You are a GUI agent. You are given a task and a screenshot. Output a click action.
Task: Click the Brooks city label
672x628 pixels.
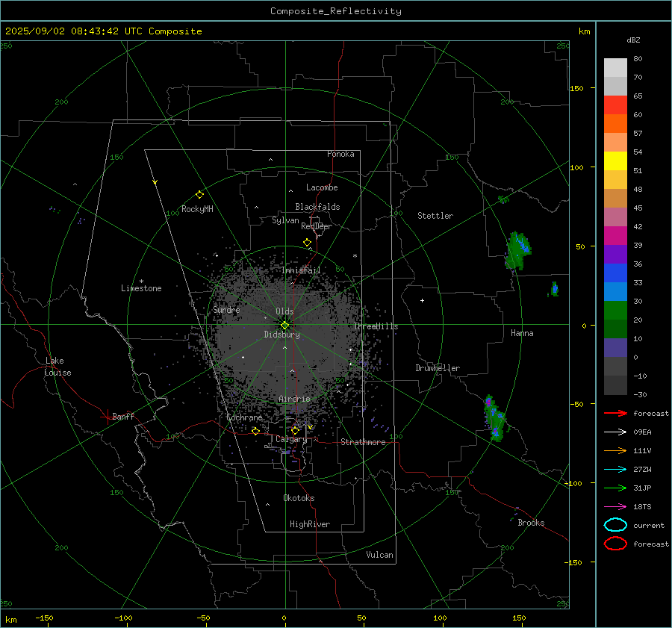pos(531,523)
